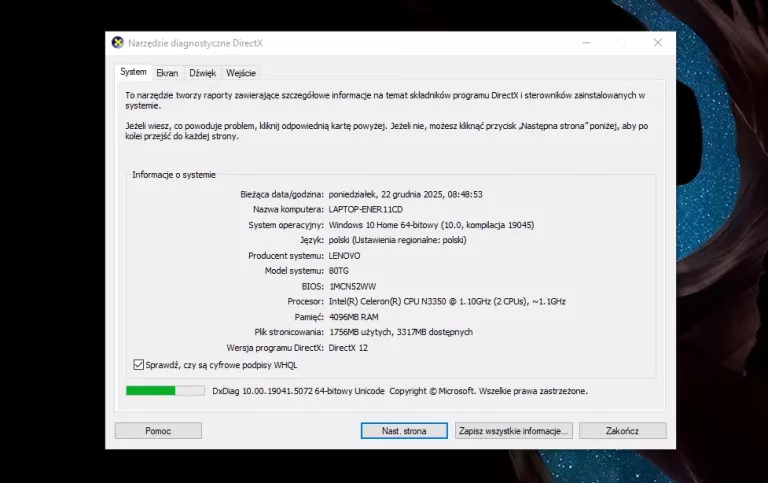768x483 pixels.
Task: Click Zapisz wszystkie informacje button
Action: (x=513, y=431)
